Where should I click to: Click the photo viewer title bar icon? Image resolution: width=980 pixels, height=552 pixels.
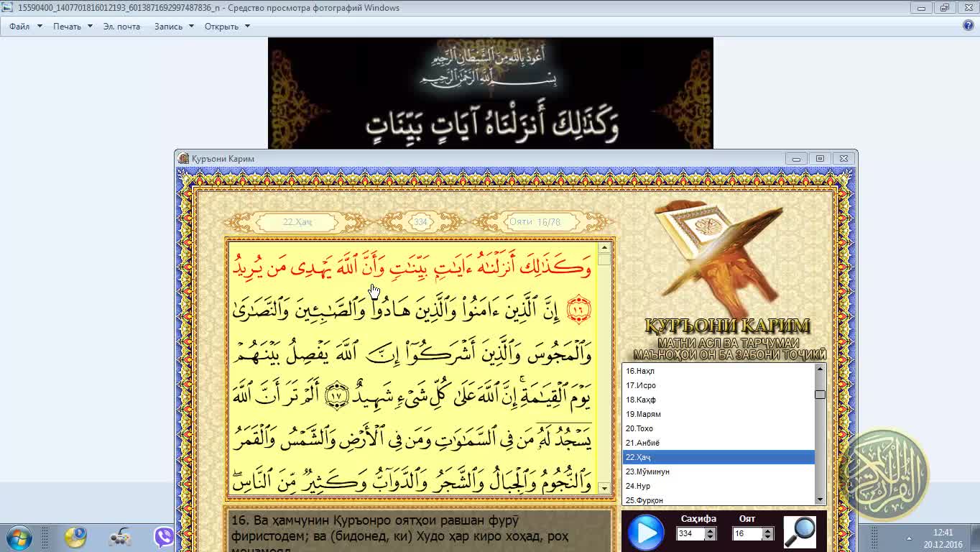coord(7,8)
